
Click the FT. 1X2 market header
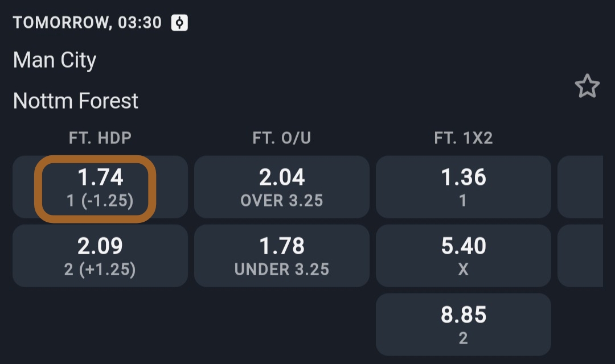(463, 138)
